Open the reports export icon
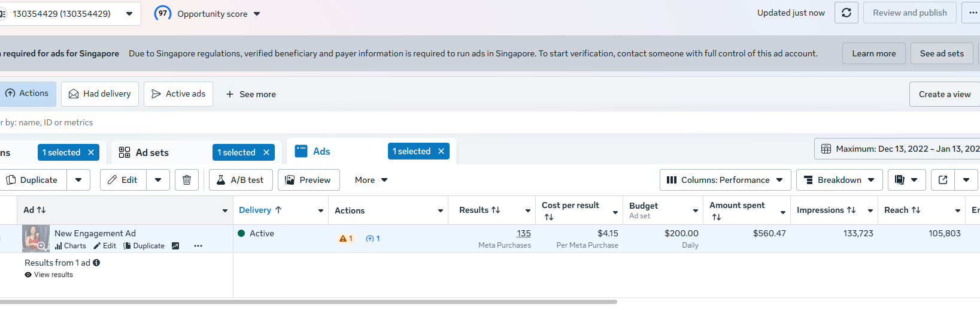Screen dimensions: 980x310 pyautogui.click(x=900, y=180)
